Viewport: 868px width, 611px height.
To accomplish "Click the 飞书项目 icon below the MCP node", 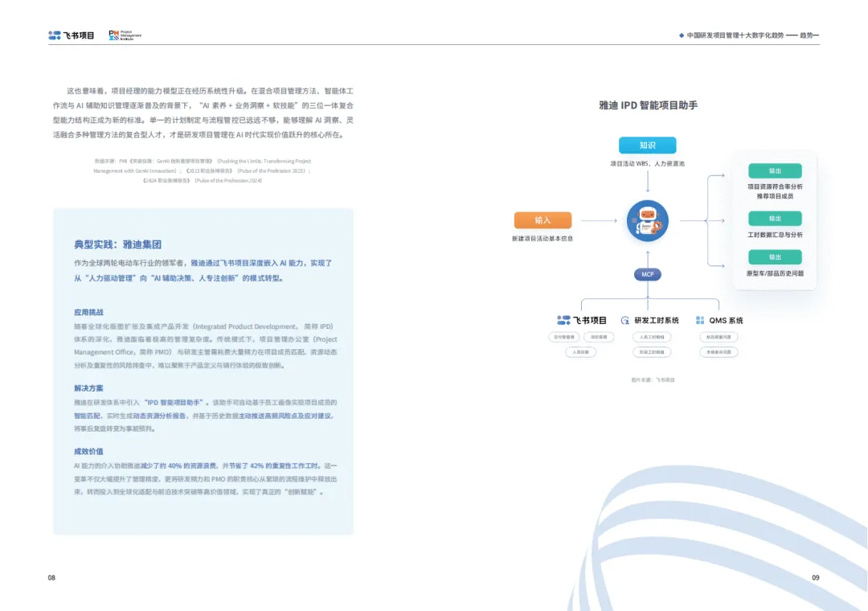I will 563,320.
